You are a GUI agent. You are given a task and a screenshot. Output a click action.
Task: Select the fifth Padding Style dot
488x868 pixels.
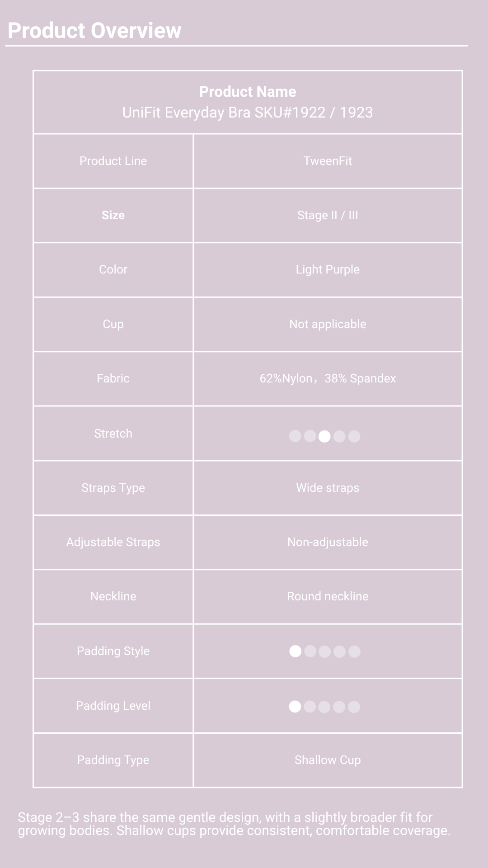click(x=354, y=651)
